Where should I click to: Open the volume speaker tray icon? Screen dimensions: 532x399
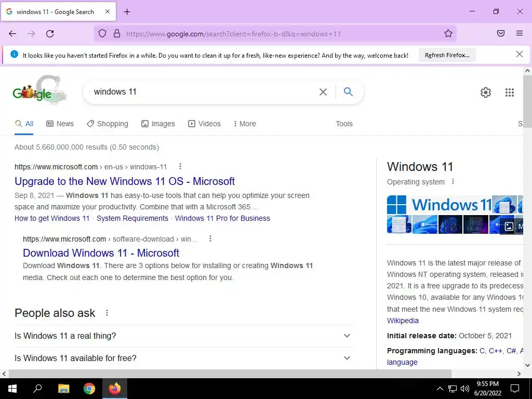465,389
